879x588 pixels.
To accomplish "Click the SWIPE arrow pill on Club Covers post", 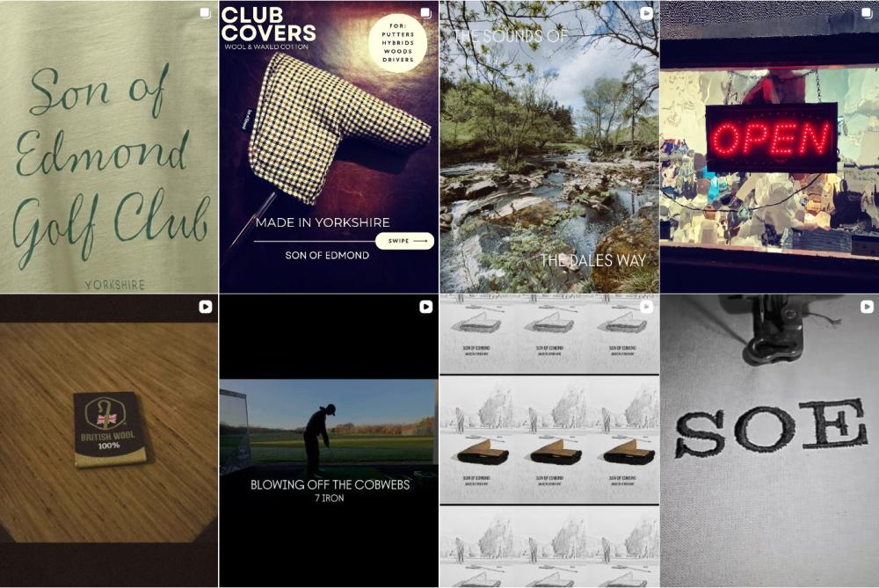I will [x=404, y=241].
